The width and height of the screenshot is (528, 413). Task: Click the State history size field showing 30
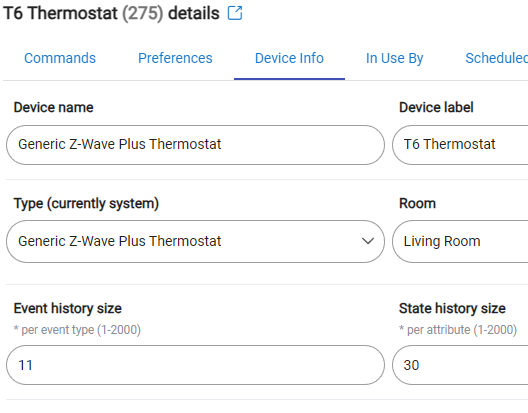(460, 365)
